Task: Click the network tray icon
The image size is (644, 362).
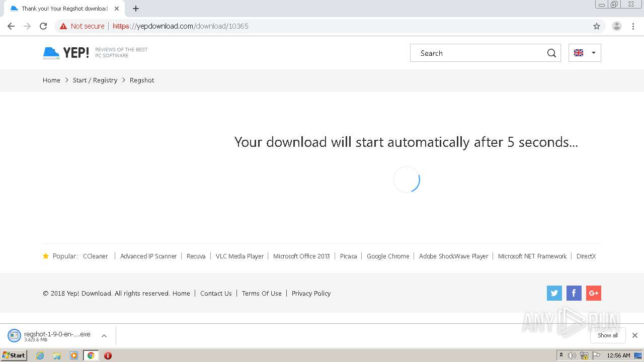Action: 584,355
